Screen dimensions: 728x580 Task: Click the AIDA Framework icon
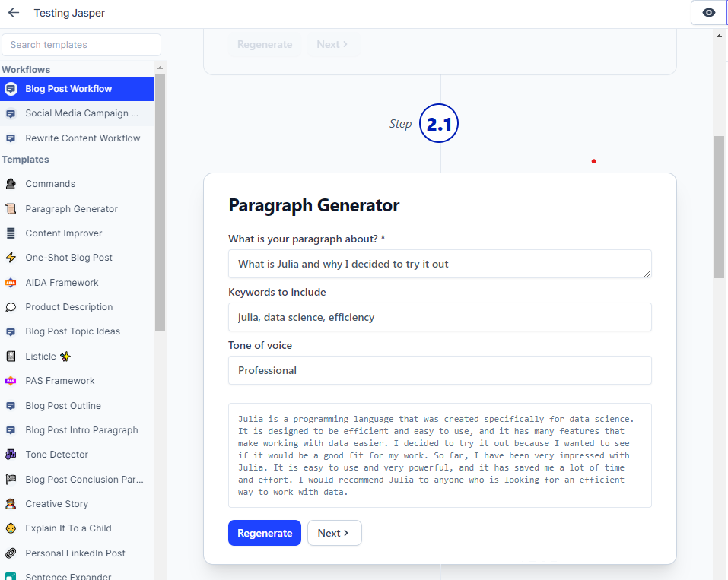(x=11, y=283)
